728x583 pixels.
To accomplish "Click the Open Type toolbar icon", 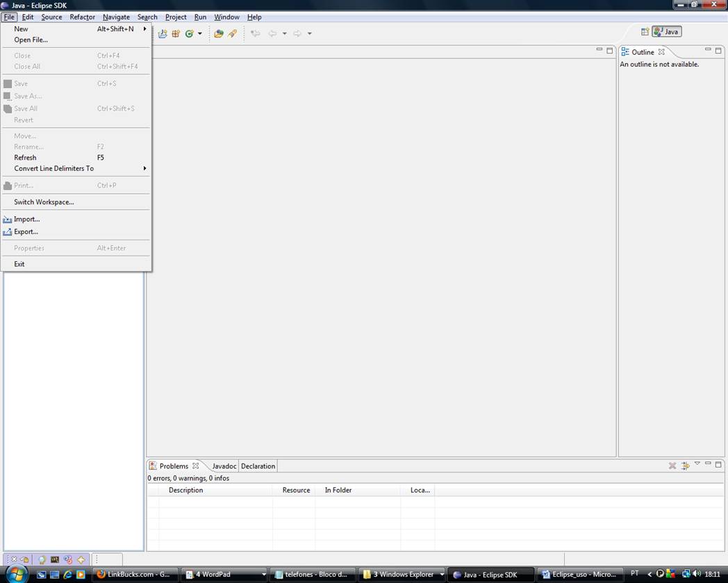I will click(x=219, y=33).
